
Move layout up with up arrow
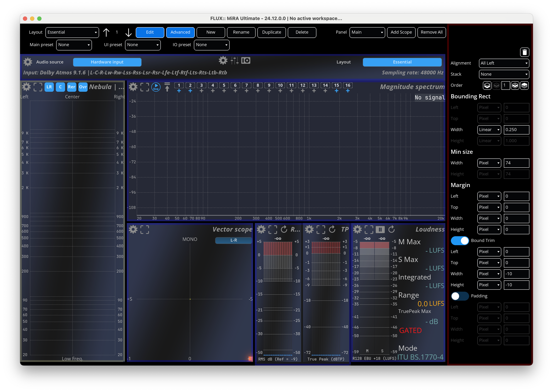point(106,32)
